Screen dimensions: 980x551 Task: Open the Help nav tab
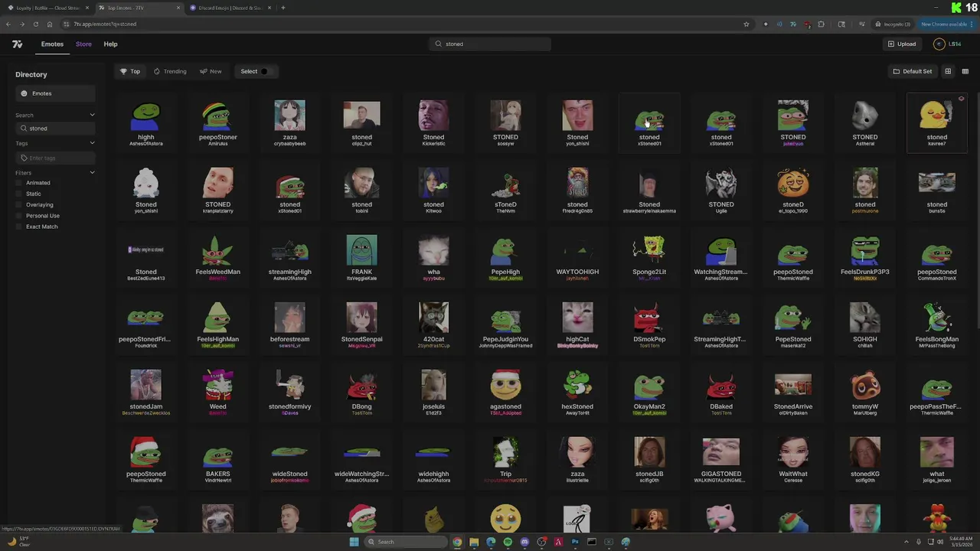110,44
